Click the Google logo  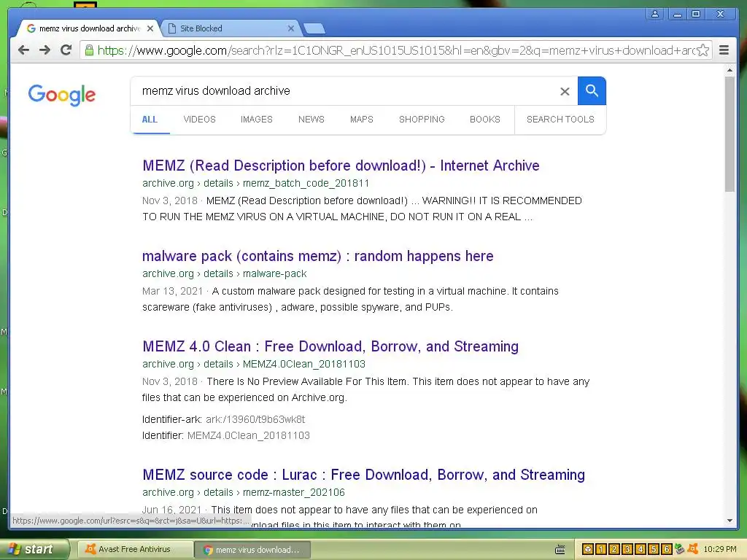pos(61,95)
